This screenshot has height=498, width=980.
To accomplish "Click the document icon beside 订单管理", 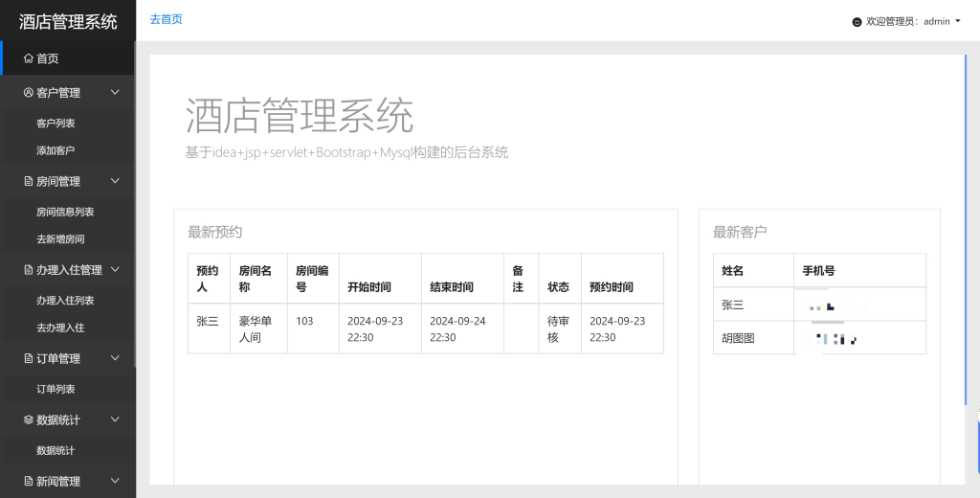I will pos(28,358).
